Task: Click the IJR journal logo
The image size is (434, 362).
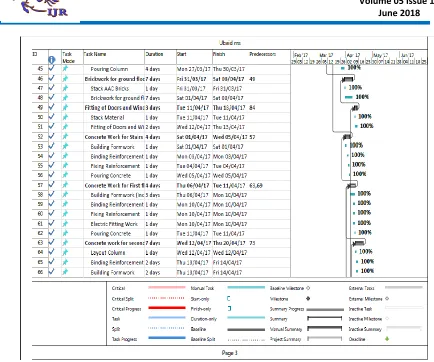Action: pyautogui.click(x=44, y=8)
